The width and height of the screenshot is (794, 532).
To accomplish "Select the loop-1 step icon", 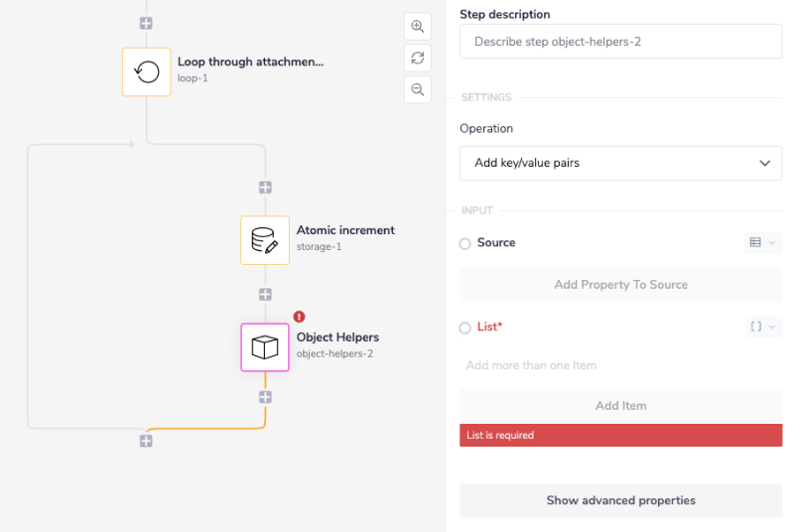I will [x=147, y=71].
